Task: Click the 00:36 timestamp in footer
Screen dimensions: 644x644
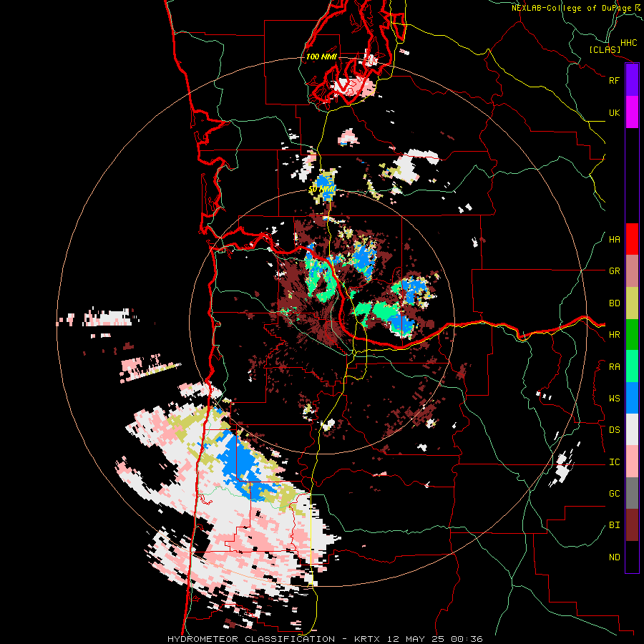Action: pos(466,639)
